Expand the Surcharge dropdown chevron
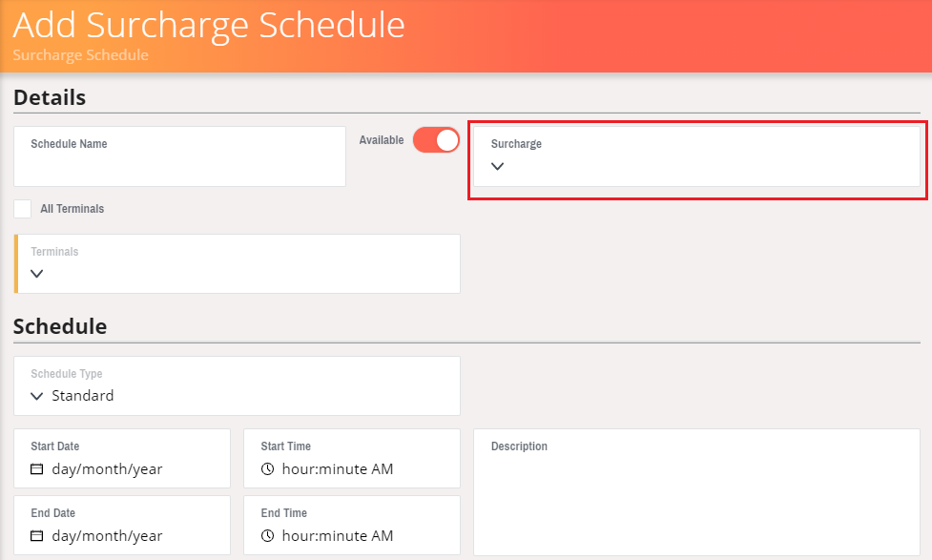The image size is (932, 560). pos(498,166)
